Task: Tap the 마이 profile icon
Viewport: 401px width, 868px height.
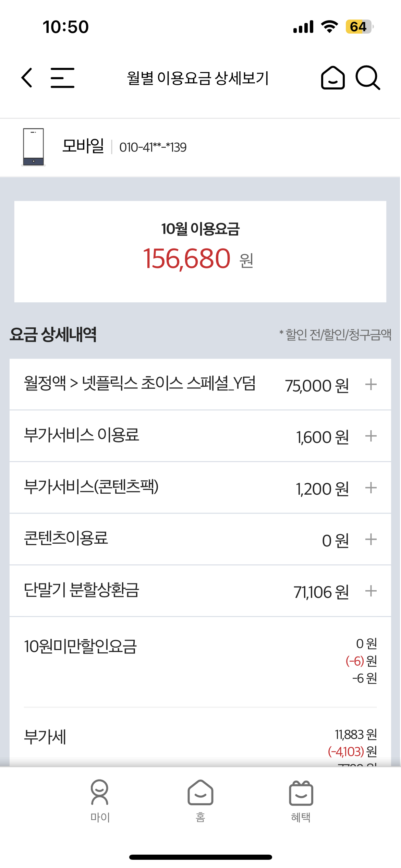Action: pyautogui.click(x=99, y=792)
